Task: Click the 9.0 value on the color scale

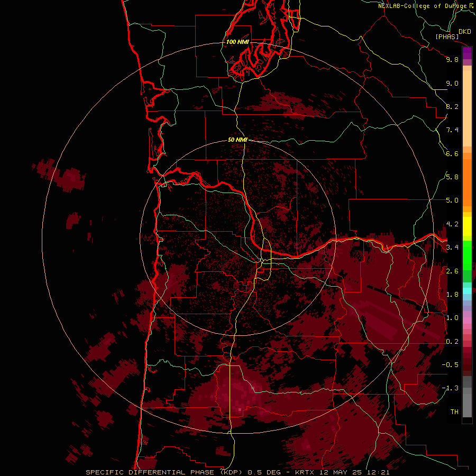Action: click(452, 83)
